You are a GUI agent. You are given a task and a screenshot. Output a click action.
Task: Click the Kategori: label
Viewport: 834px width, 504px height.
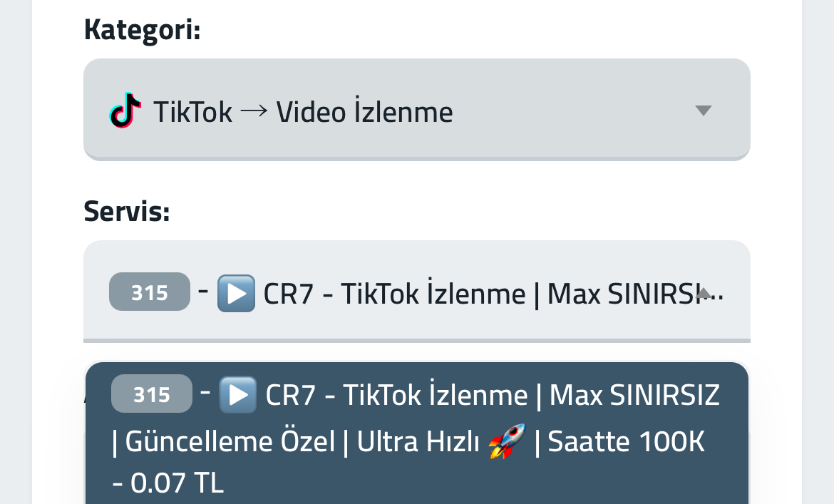point(142,30)
